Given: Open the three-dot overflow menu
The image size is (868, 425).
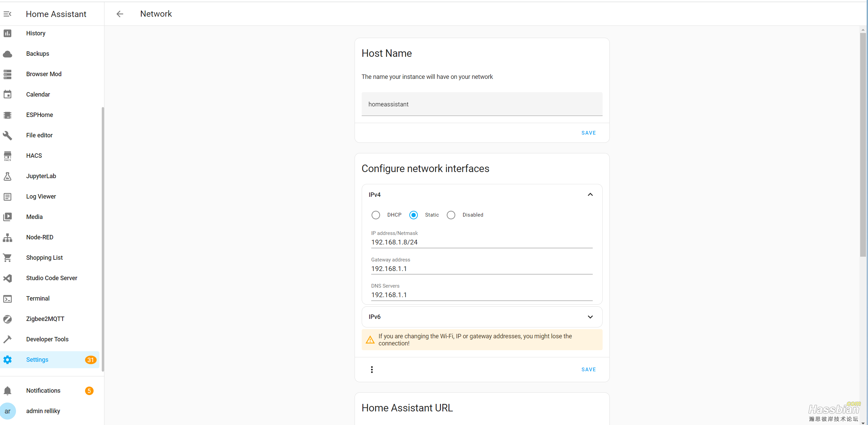Looking at the screenshot, I should point(372,370).
